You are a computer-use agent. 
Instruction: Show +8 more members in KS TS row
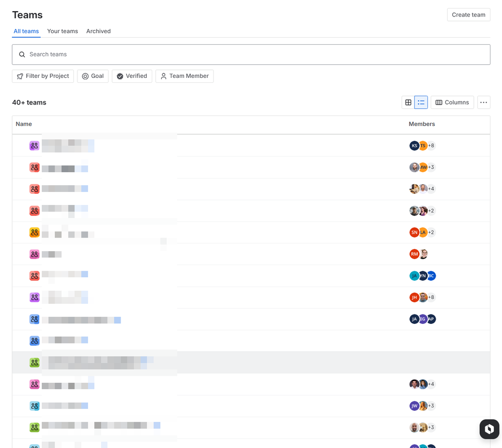tap(431, 146)
